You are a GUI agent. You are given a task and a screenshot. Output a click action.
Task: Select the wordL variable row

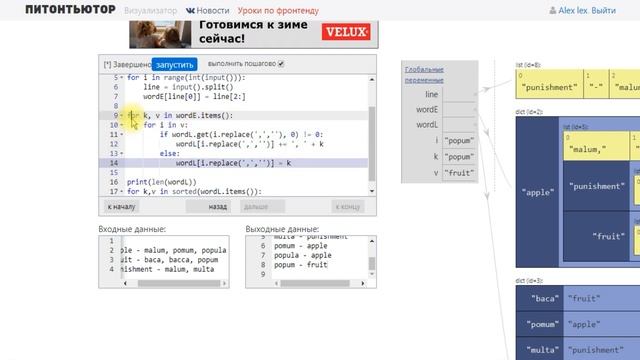tap(440, 124)
